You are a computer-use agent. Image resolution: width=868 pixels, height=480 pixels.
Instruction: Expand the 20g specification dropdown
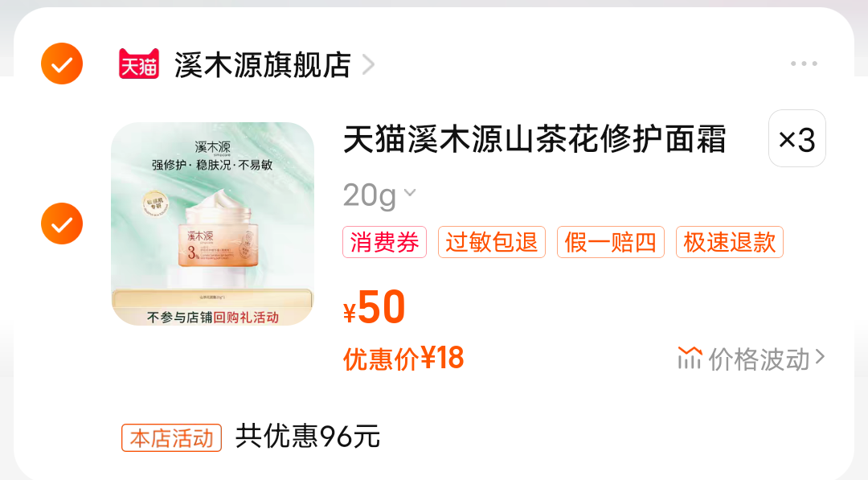tap(379, 195)
